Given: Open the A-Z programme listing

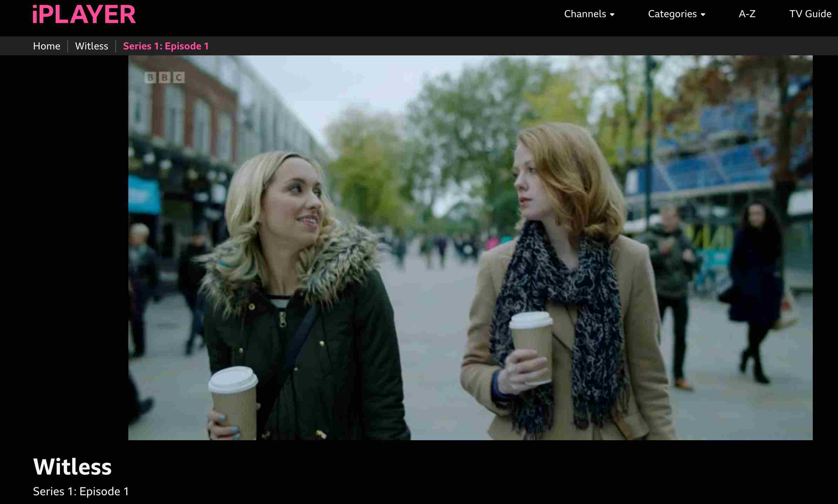Looking at the screenshot, I should pyautogui.click(x=747, y=14).
